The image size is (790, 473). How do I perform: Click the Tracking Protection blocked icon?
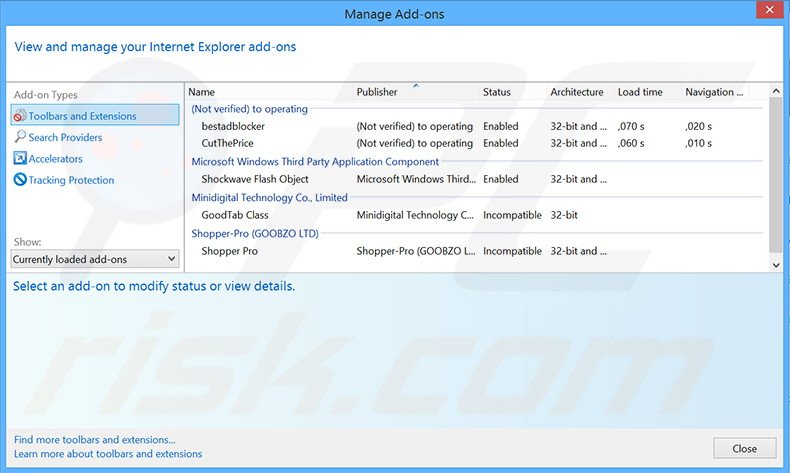pos(20,179)
